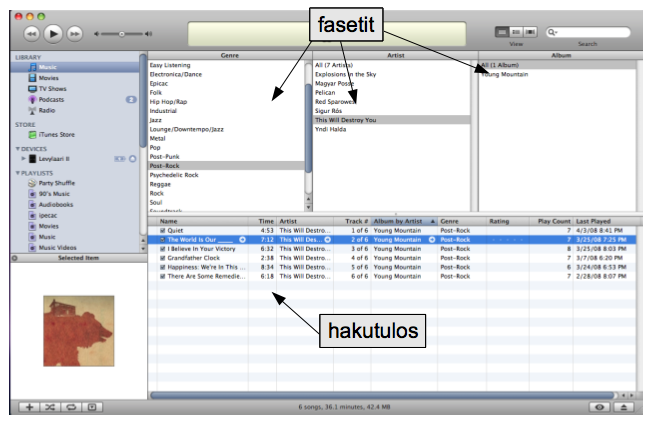Click Genre list scrollbar
The width and height of the screenshot is (650, 421).
pyautogui.click(x=308, y=128)
